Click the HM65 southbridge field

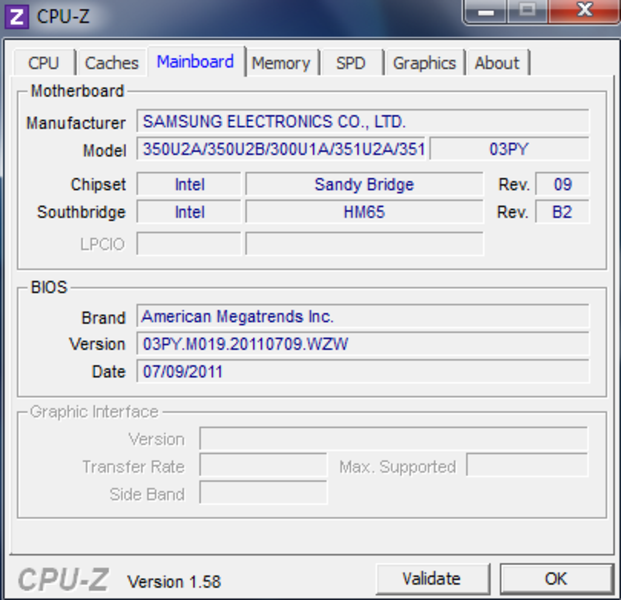coord(364,212)
